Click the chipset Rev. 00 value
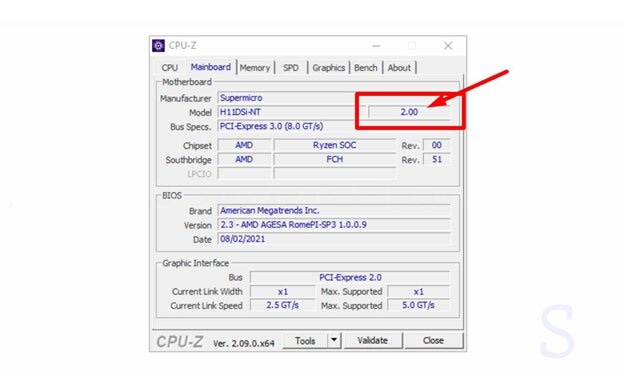This screenshot has height=391, width=624. [x=437, y=145]
